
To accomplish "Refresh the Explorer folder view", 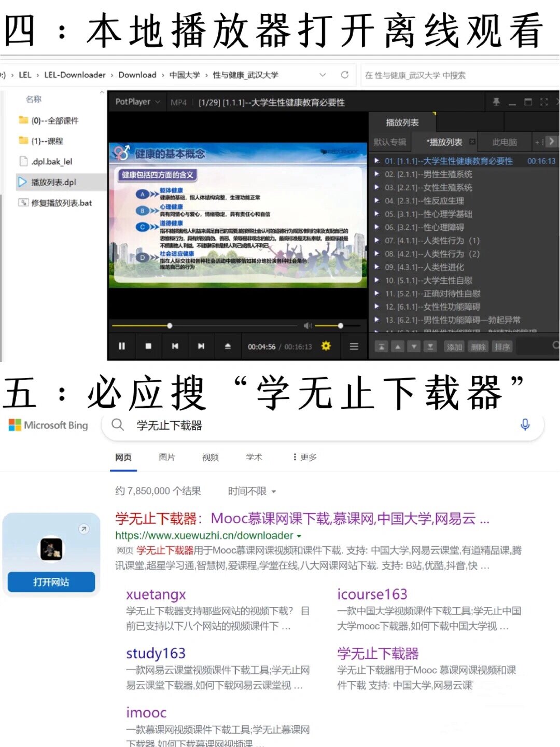I will click(x=344, y=75).
